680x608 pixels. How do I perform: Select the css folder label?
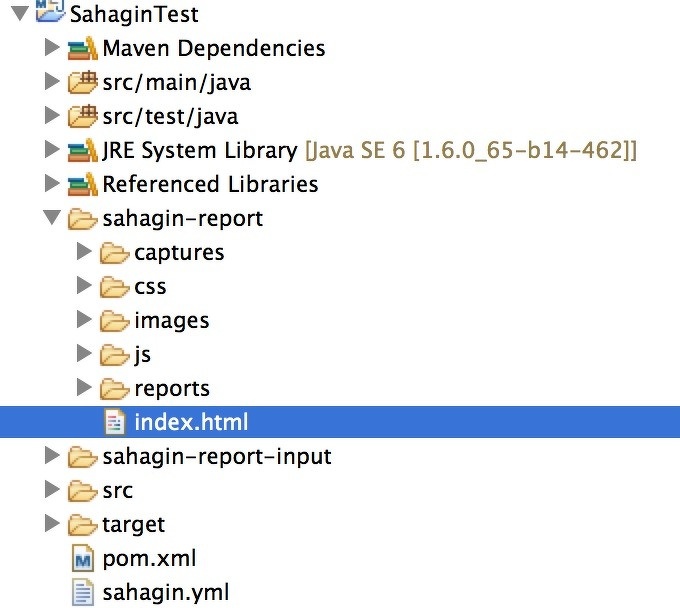(150, 286)
